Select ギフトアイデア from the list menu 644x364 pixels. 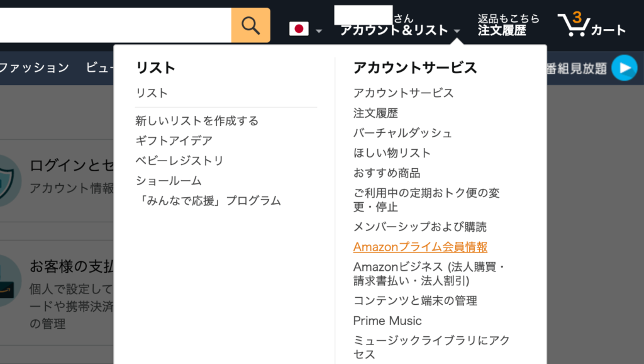point(174,140)
